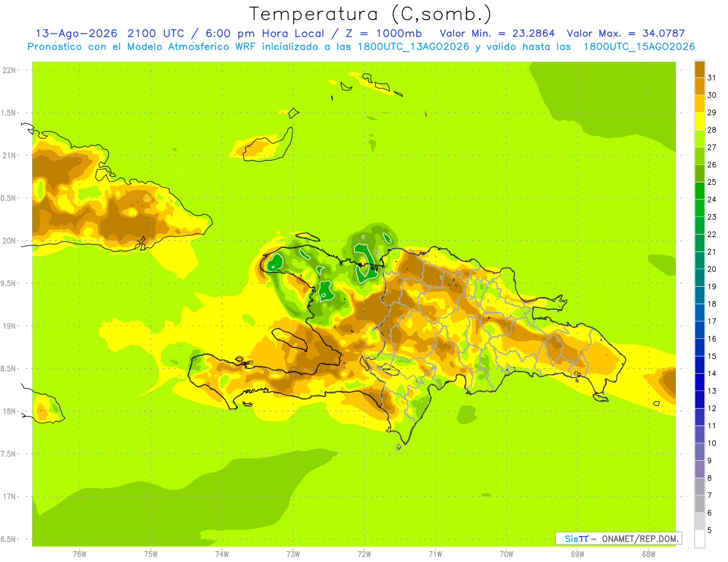Click the '10' value on the color scale

pos(712,443)
